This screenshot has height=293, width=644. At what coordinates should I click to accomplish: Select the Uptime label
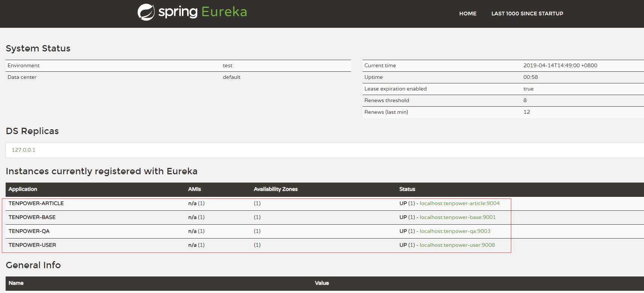point(374,77)
